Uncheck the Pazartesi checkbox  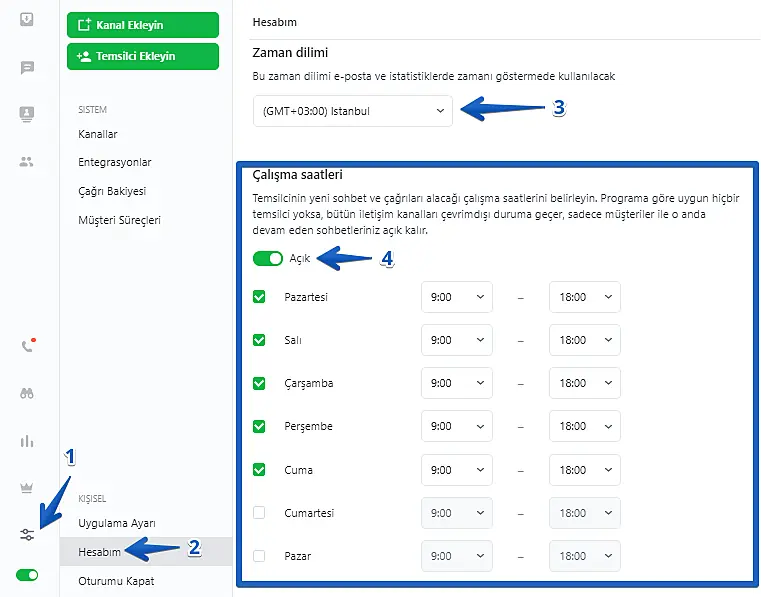pyautogui.click(x=259, y=297)
